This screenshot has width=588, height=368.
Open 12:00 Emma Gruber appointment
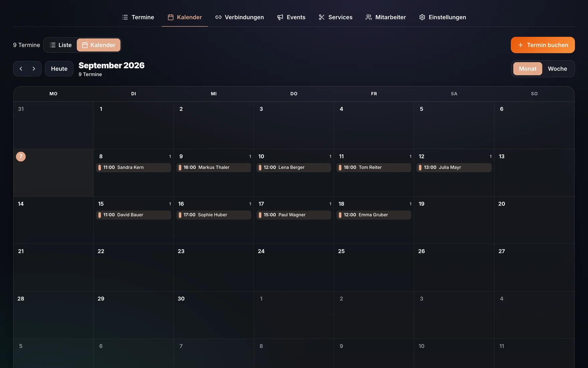tap(374, 215)
